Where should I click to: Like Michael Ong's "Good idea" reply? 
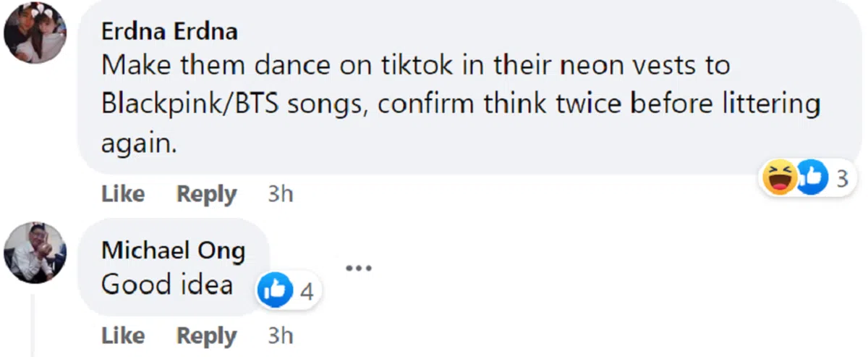tap(123, 336)
